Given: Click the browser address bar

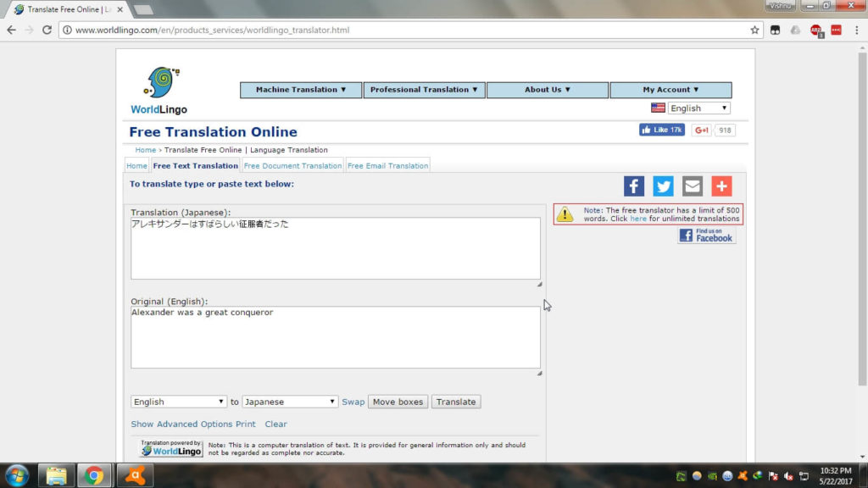Looking at the screenshot, I should (409, 30).
